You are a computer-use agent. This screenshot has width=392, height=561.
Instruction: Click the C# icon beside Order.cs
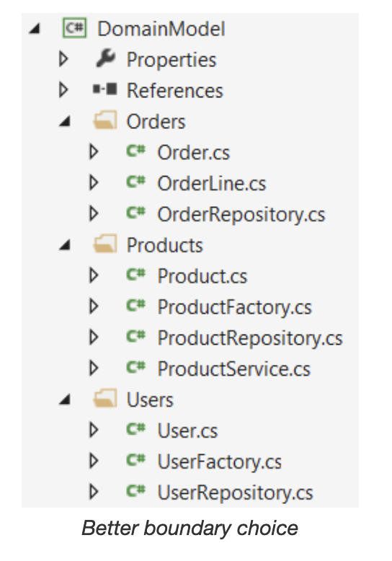(136, 151)
